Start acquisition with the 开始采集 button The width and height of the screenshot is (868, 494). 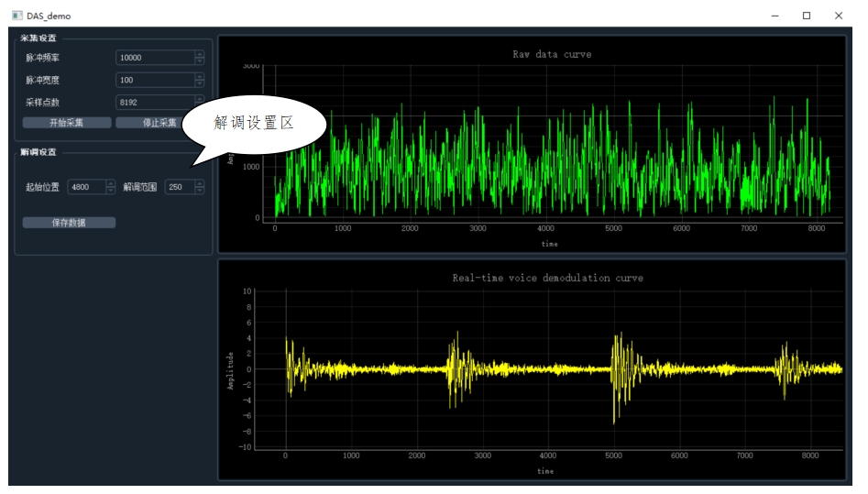pos(67,123)
